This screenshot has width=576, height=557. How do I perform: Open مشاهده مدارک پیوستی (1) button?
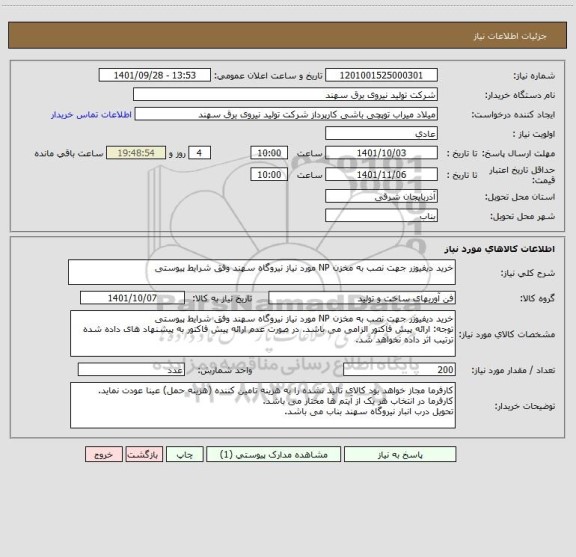273,454
